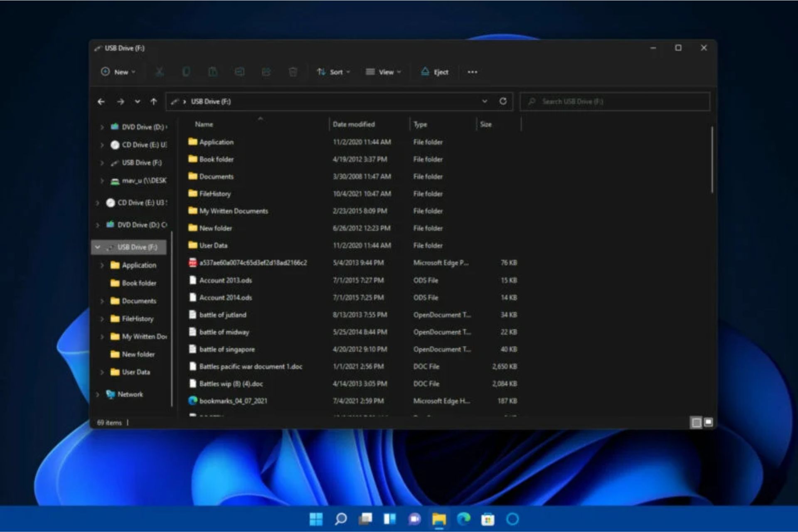Expand the Network tree node
798x532 pixels.
[98, 394]
